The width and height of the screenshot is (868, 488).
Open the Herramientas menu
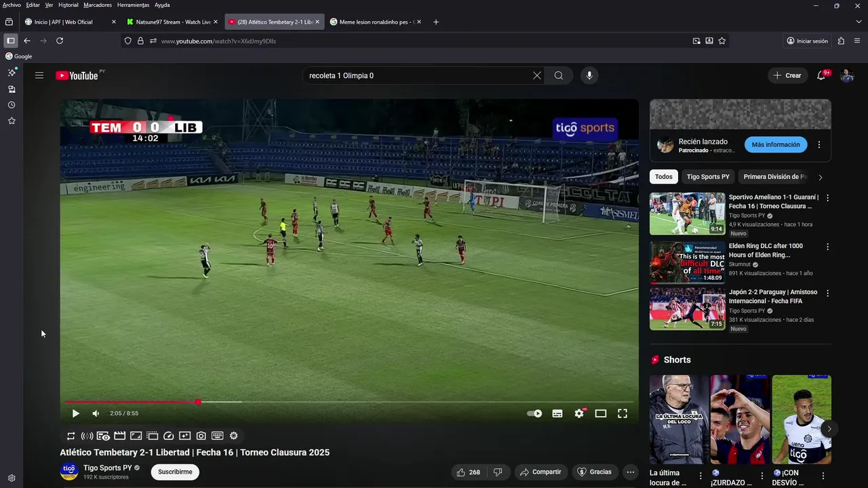point(133,5)
